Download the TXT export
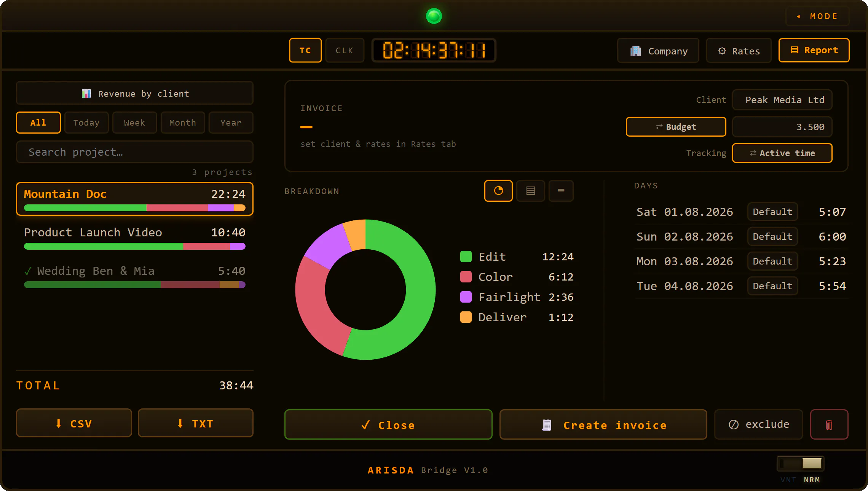 click(x=196, y=423)
